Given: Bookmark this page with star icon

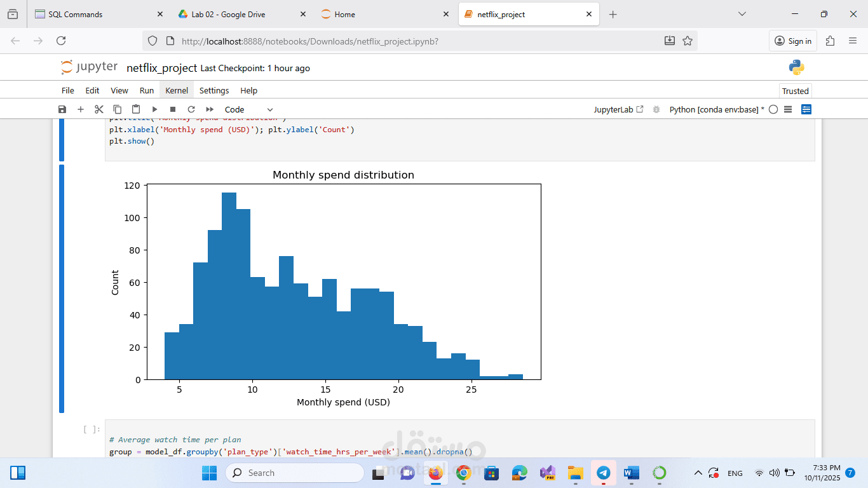Looking at the screenshot, I should click(x=688, y=41).
